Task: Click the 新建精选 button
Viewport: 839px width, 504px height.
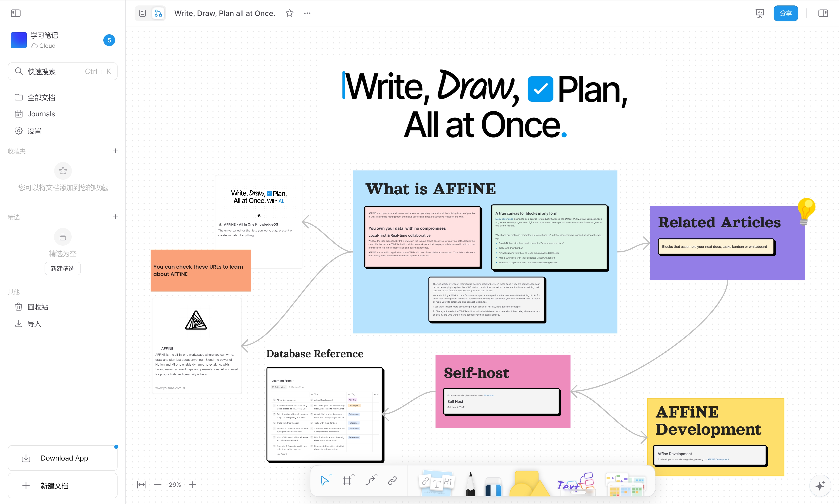Action: pos(62,269)
